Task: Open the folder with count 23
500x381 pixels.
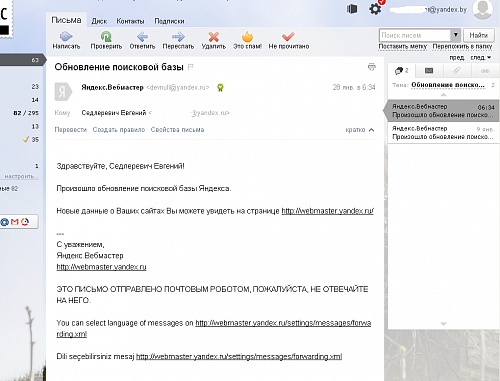Action: click(x=35, y=86)
